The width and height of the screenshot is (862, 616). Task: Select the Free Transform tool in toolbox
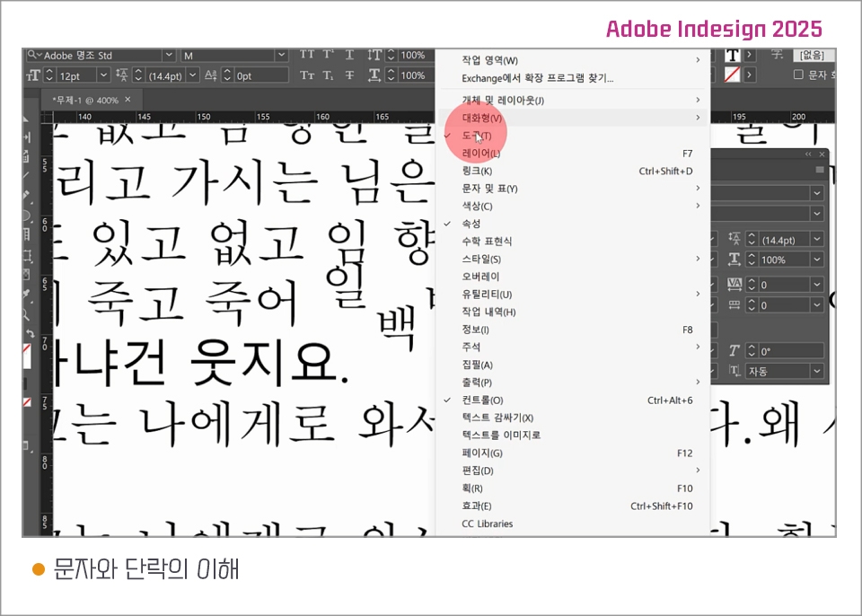coord(26,256)
